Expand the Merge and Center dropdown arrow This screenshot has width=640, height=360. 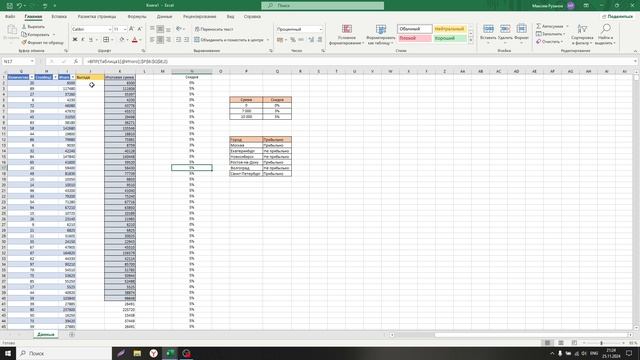click(x=268, y=40)
